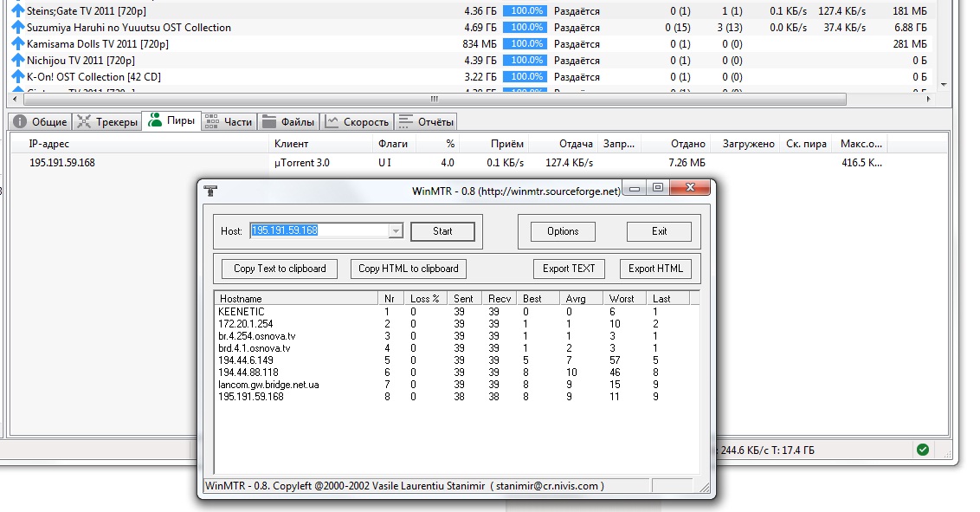Show the Скорость speed graph tab
The height and width of the screenshot is (512, 980).
(x=357, y=122)
